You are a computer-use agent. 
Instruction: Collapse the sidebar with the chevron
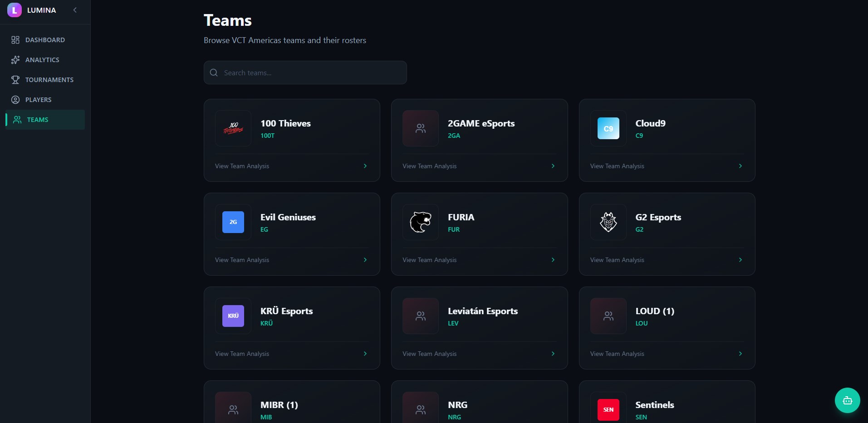pyautogui.click(x=75, y=10)
